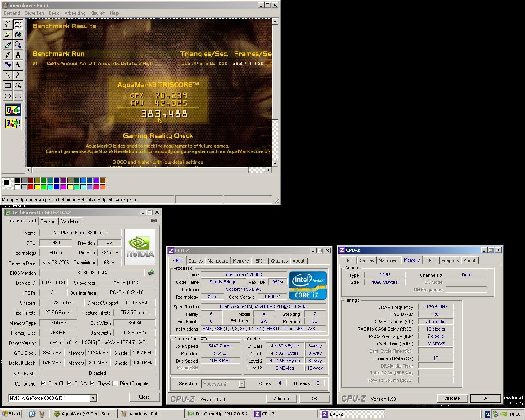525x420 pixels.
Task: Switch to the Sensors tab in GPU-Z
Action: click(x=48, y=221)
